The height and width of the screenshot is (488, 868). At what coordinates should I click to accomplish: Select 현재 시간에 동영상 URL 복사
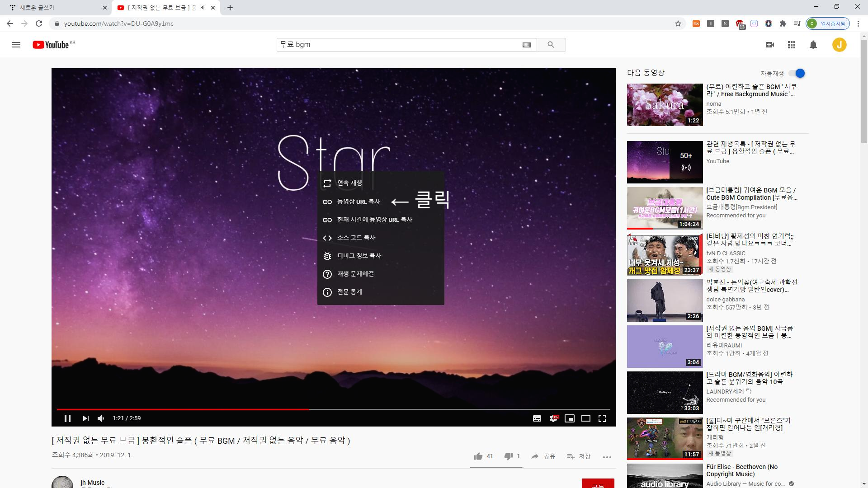(x=381, y=220)
